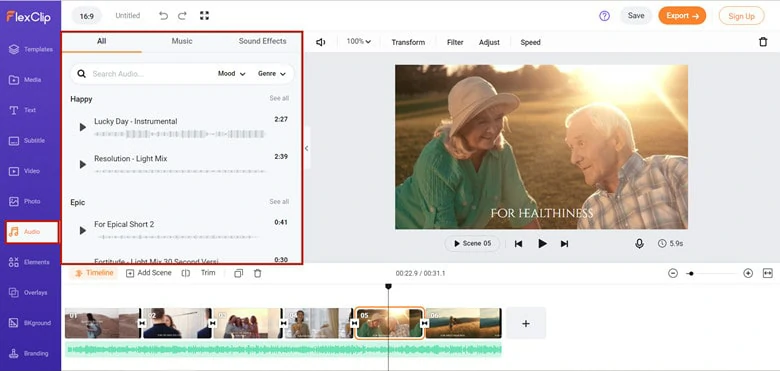Click Add Scene in timeline toolbar

click(149, 273)
